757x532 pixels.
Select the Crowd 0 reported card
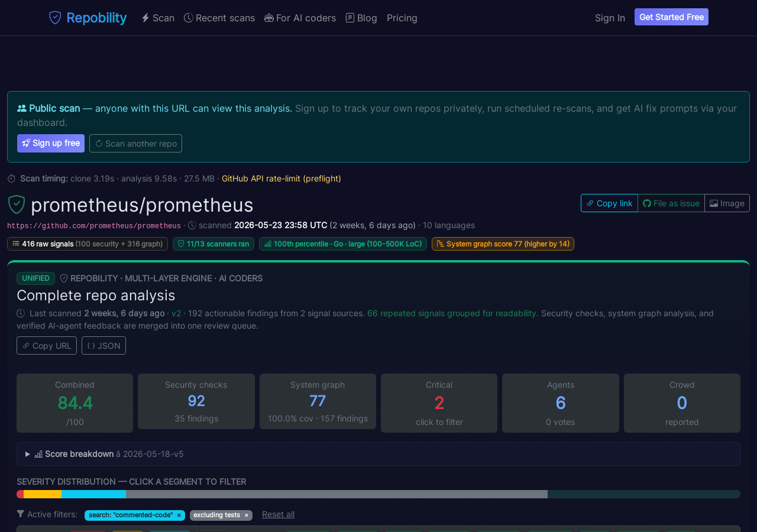[x=682, y=403]
